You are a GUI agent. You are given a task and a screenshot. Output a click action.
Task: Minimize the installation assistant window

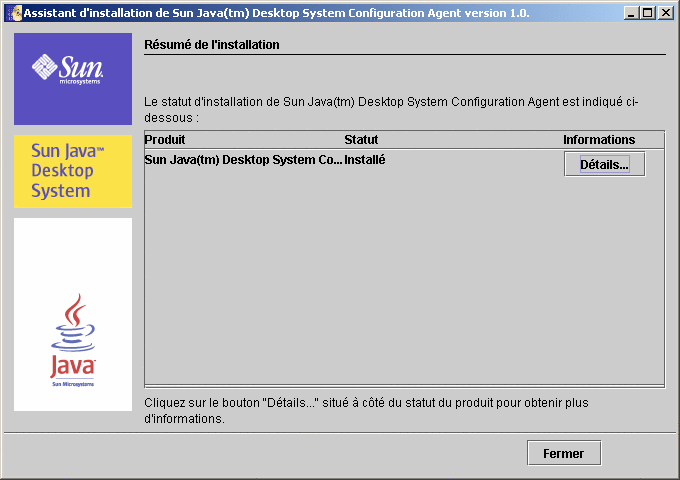point(631,13)
